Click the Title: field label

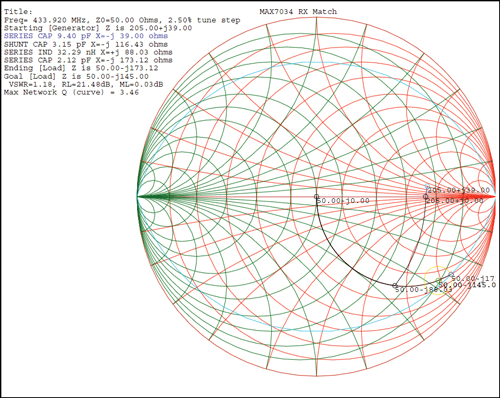point(18,12)
